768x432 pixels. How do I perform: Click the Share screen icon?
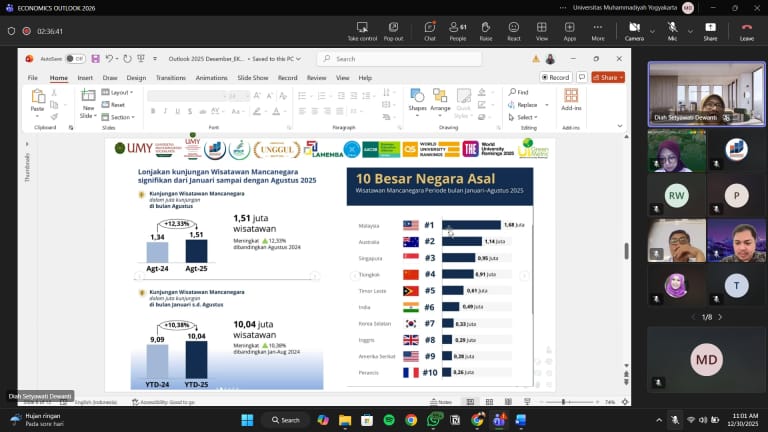point(710,31)
